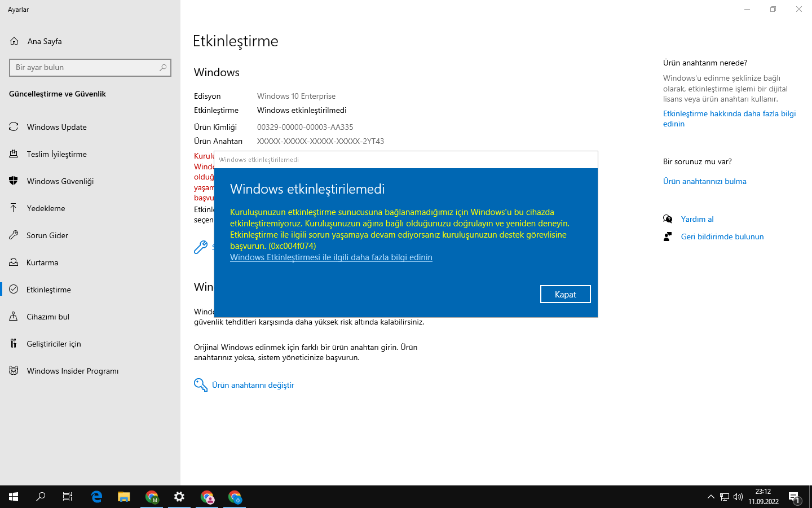812x508 pixels.
Task: Click the network tray icon
Action: [x=725, y=497]
